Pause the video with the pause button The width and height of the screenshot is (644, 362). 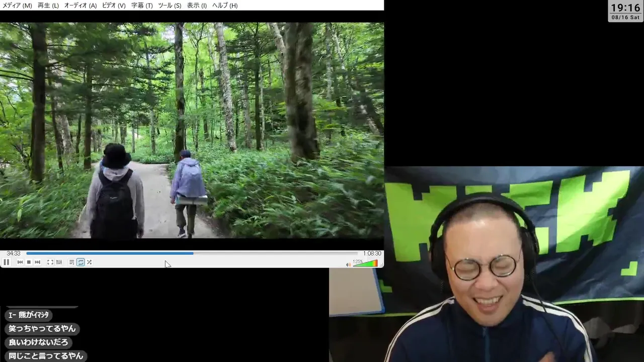pyautogui.click(x=7, y=262)
